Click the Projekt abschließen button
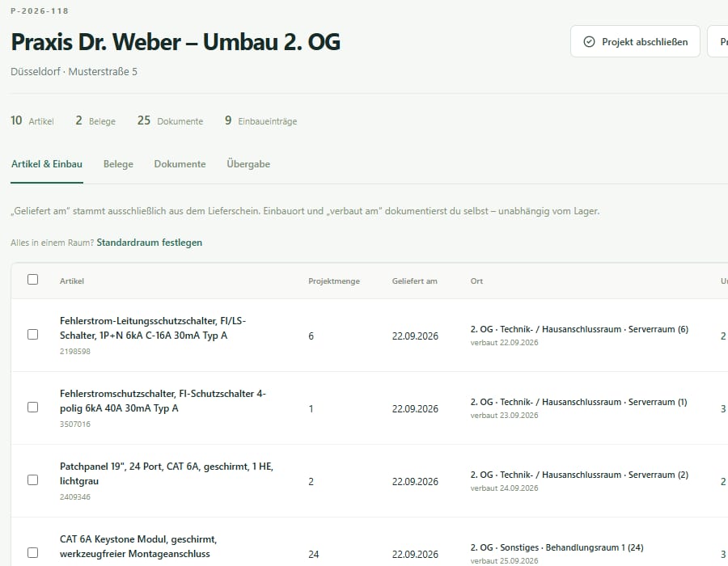 point(635,42)
